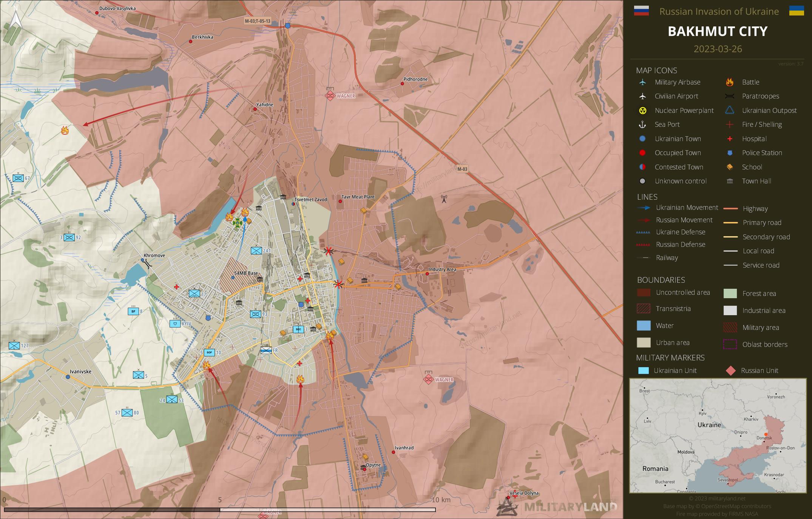This screenshot has width=812, height=519.
Task: Click the Occupied Town red dot icon
Action: [642, 153]
